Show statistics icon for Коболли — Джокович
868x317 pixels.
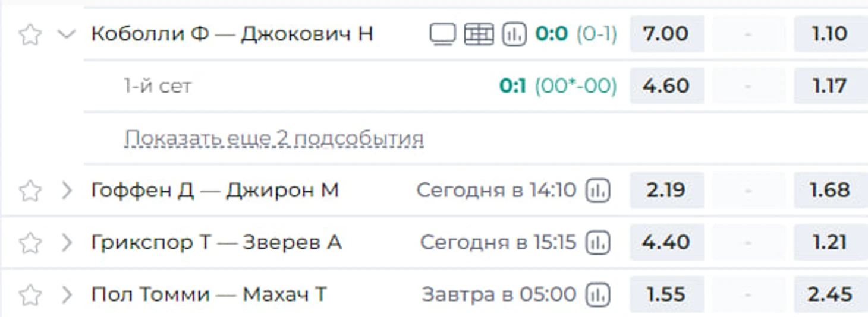[x=514, y=34]
